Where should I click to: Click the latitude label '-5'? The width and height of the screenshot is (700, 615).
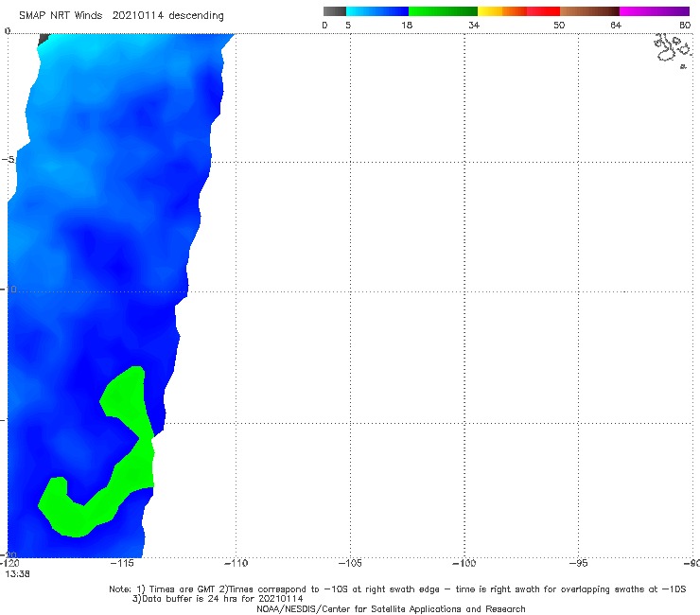pos(8,160)
